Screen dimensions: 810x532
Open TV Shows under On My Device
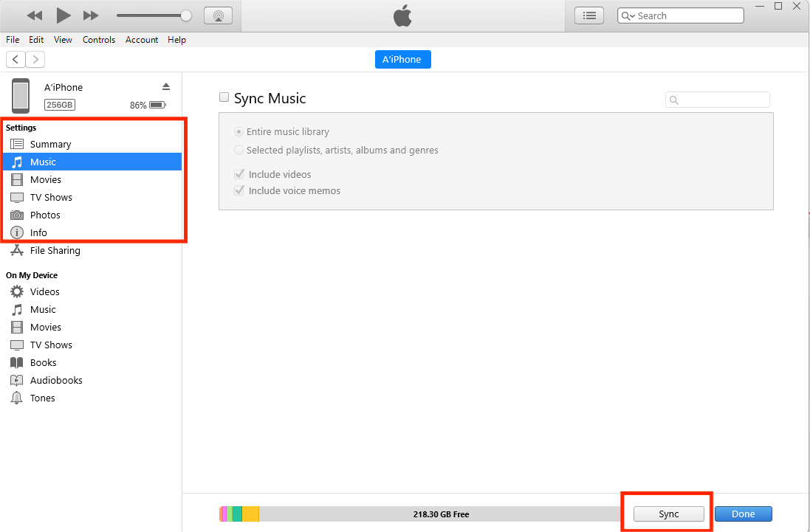(92, 345)
